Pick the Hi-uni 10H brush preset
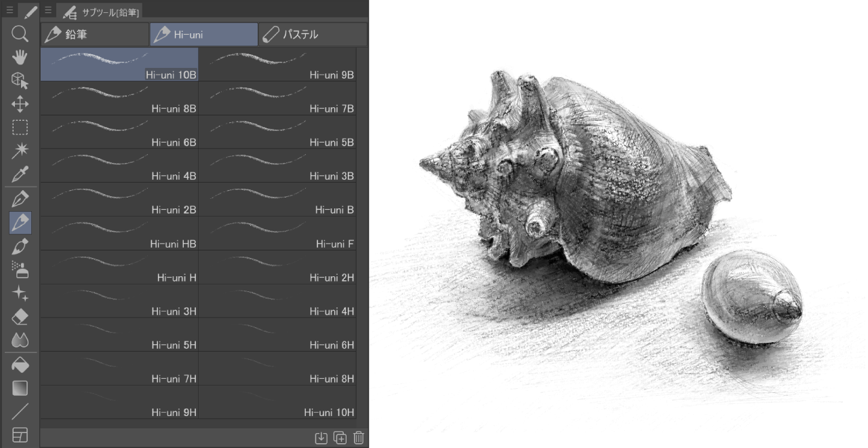Image resolution: width=868 pixels, height=448 pixels. click(277, 402)
